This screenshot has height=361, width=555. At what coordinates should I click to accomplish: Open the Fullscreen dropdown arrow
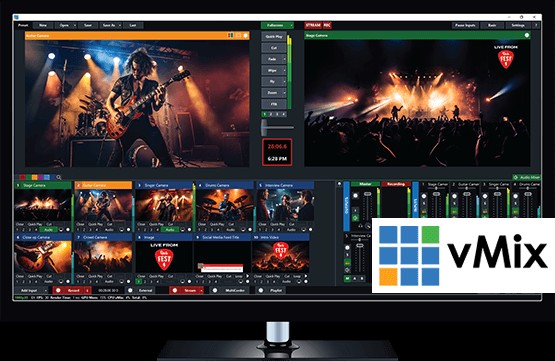tap(291, 25)
